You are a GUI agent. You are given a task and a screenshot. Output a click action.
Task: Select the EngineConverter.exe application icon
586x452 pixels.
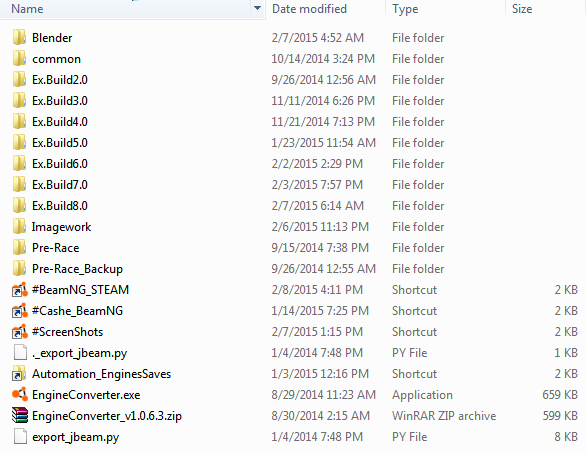point(19,394)
